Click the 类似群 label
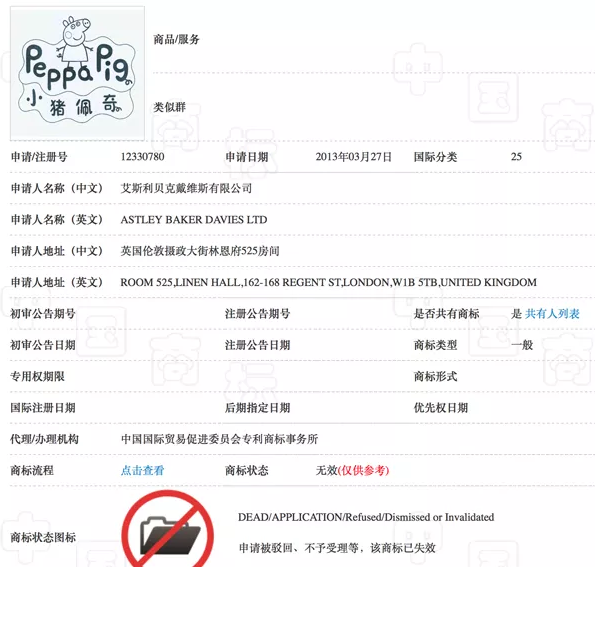Image resolution: width=614 pixels, height=623 pixels. (x=170, y=107)
